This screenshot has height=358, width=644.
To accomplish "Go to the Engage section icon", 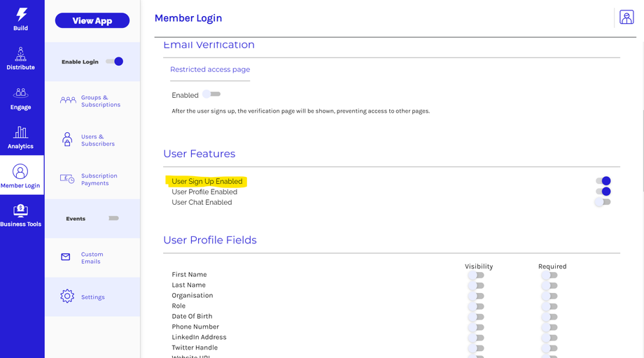I will pos(21,93).
